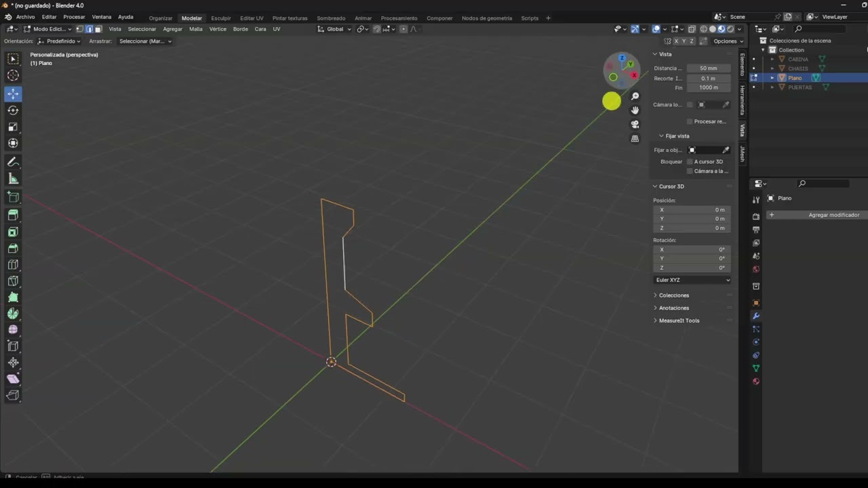Click the zoom magnifier viewport icon
Image resolution: width=868 pixels, height=488 pixels.
(635, 96)
